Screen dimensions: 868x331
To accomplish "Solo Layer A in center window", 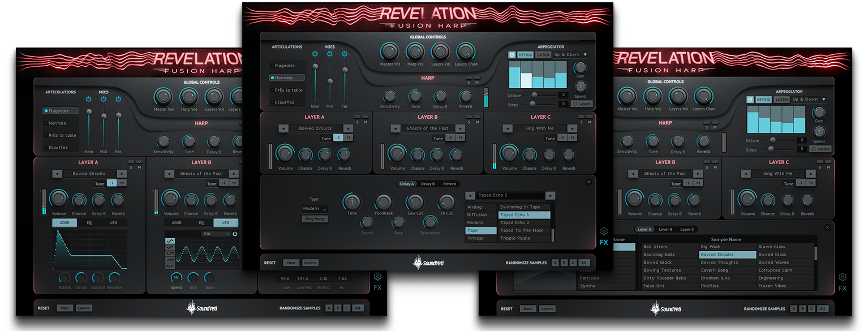I will pos(357,118).
